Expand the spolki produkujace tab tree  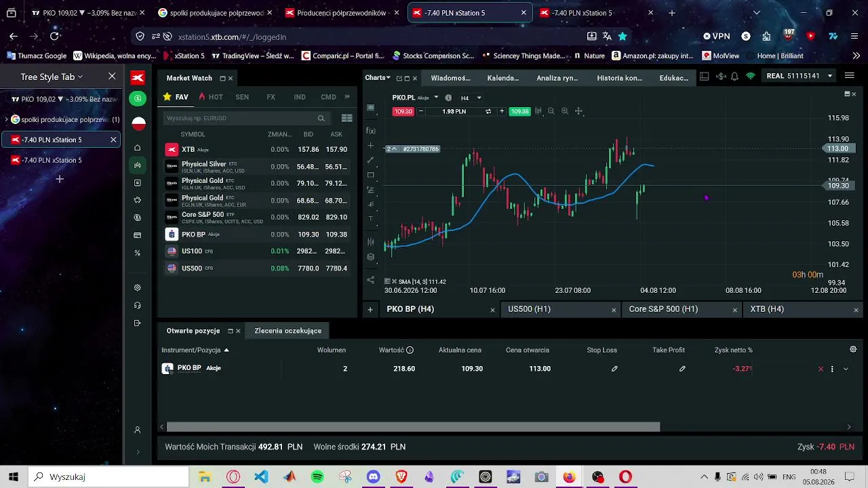[x=7, y=120]
